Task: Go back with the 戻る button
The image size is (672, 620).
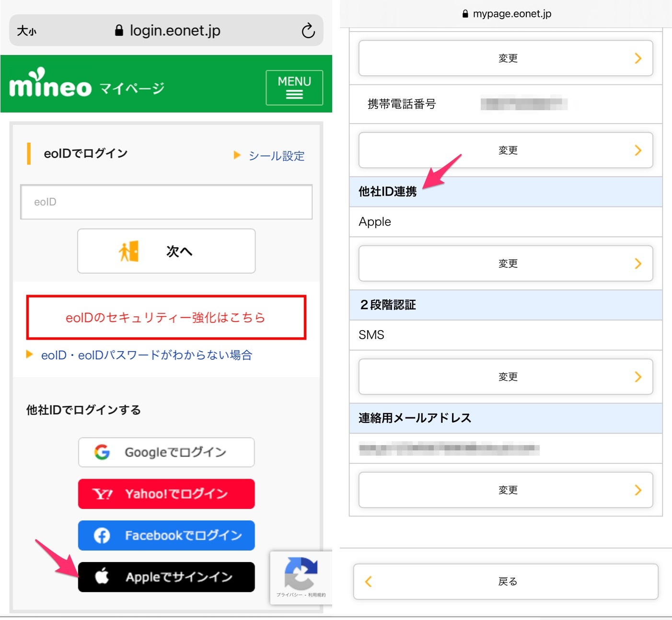Action: point(506,582)
